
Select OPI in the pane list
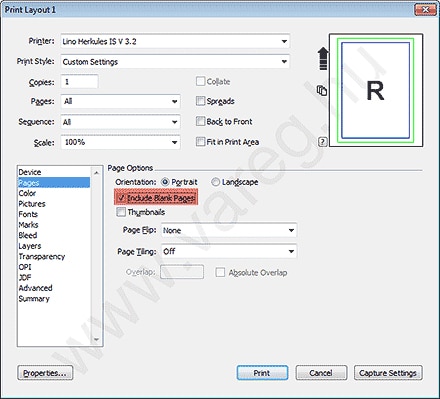(54, 267)
